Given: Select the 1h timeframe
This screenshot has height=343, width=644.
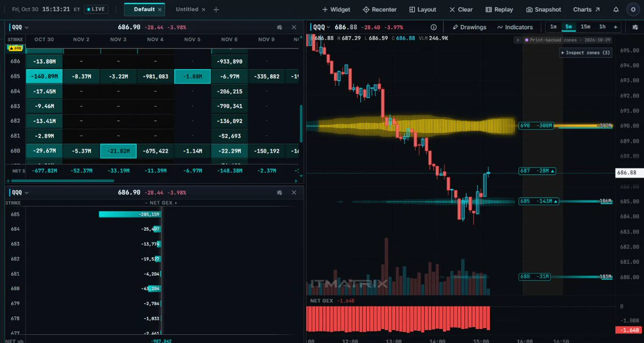Looking at the screenshot, I should pyautogui.click(x=602, y=27).
